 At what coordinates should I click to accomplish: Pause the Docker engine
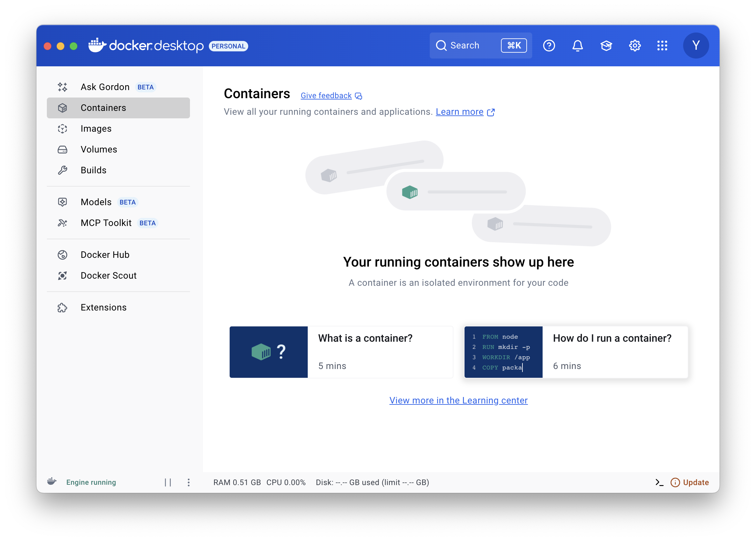[x=168, y=482]
